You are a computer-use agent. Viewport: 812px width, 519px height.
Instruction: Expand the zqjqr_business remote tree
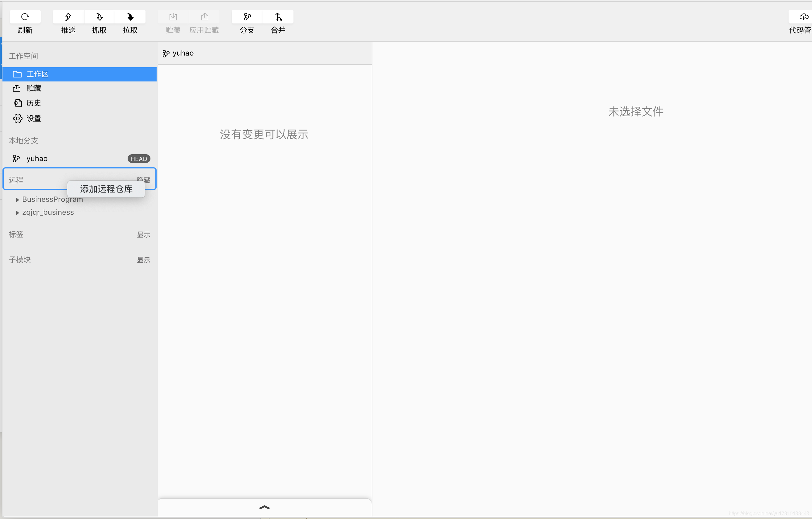[17, 213]
